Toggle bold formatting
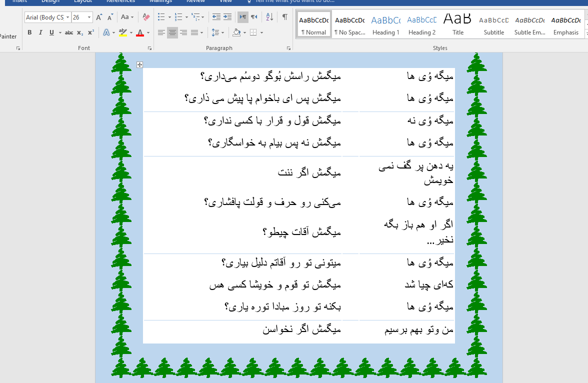 click(x=29, y=32)
